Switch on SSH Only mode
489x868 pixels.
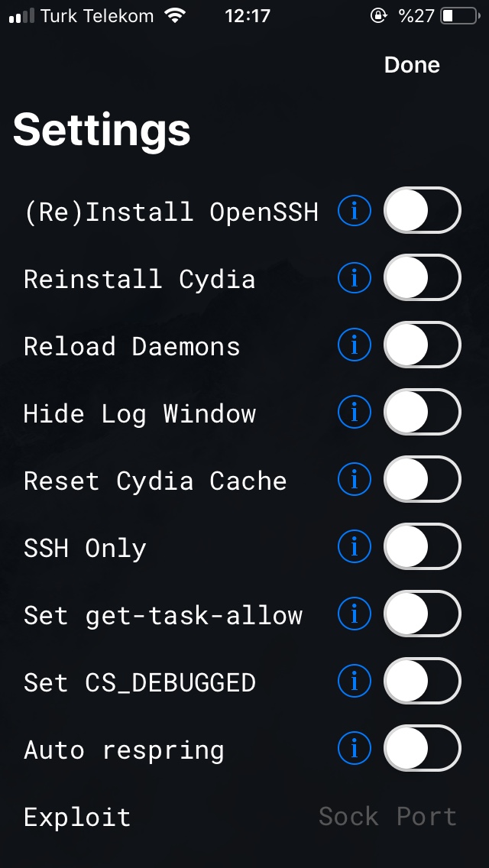coord(423,546)
